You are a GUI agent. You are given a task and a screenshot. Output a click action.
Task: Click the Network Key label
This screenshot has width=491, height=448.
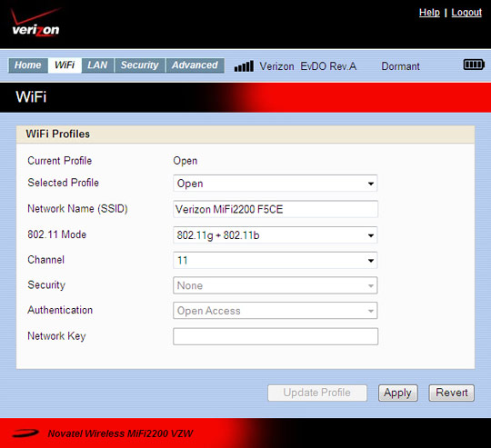(56, 336)
